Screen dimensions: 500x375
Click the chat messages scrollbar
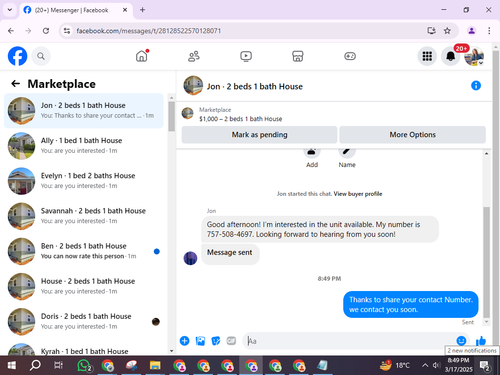click(486, 262)
